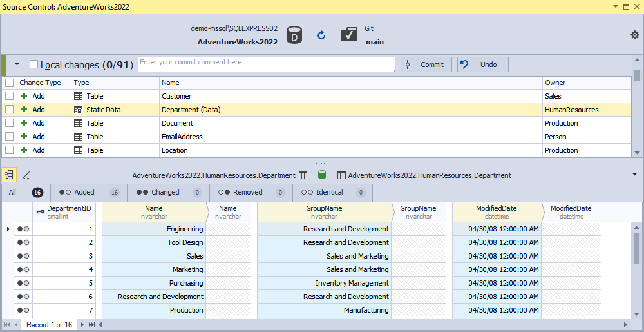Click the second view mode icon with diagonal
Viewport: 644px width, 332px height.
(26, 175)
